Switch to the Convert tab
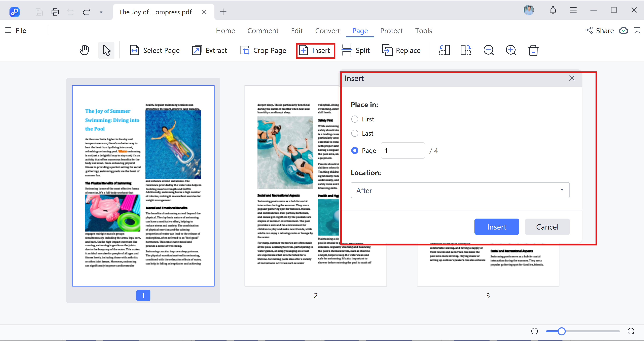Image resolution: width=644 pixels, height=341 pixels. pyautogui.click(x=327, y=31)
